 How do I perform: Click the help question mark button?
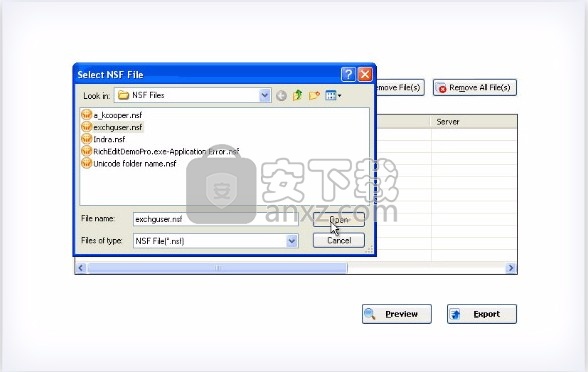[348, 74]
